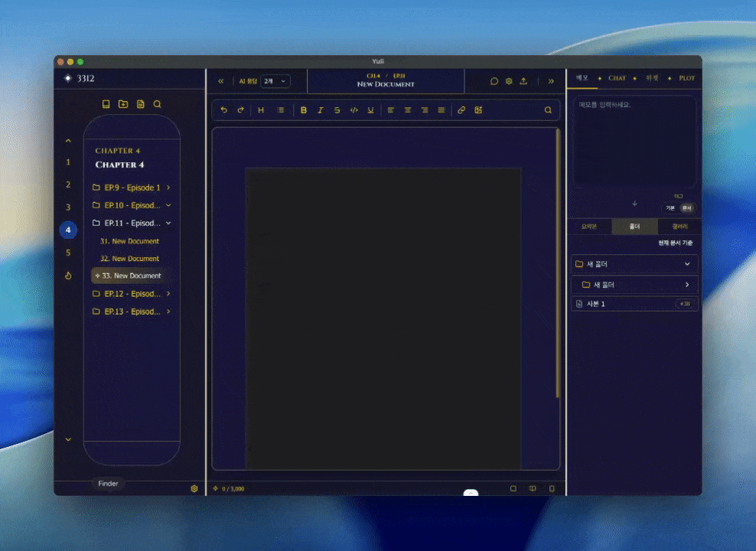
Task: Create a new document with page icon
Action: (x=140, y=104)
